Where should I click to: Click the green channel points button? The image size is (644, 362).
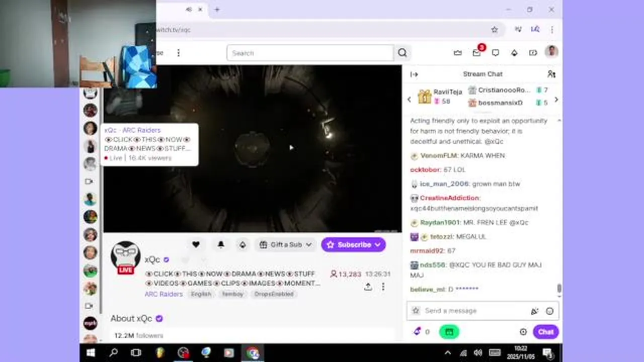click(449, 332)
